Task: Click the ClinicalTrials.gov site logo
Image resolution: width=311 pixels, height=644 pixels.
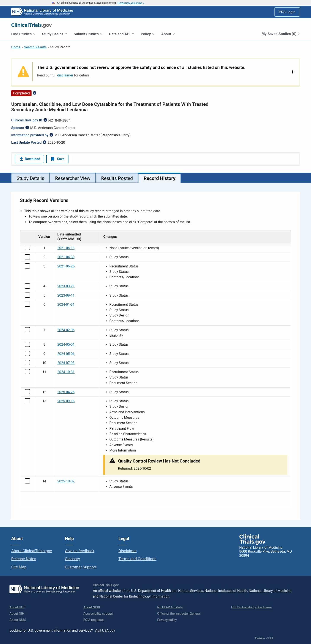Action: (x=31, y=25)
